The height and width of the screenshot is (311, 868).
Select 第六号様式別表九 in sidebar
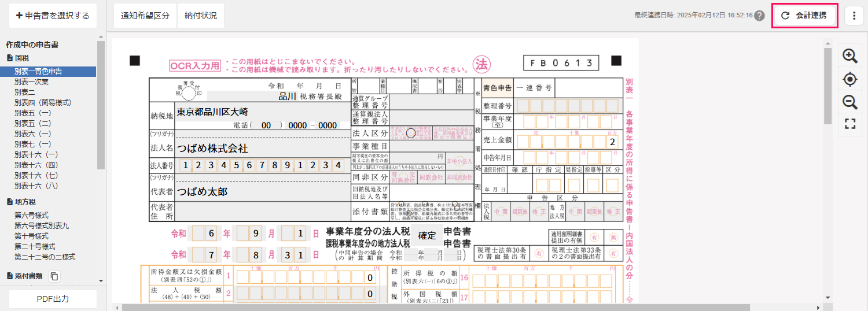(42, 225)
